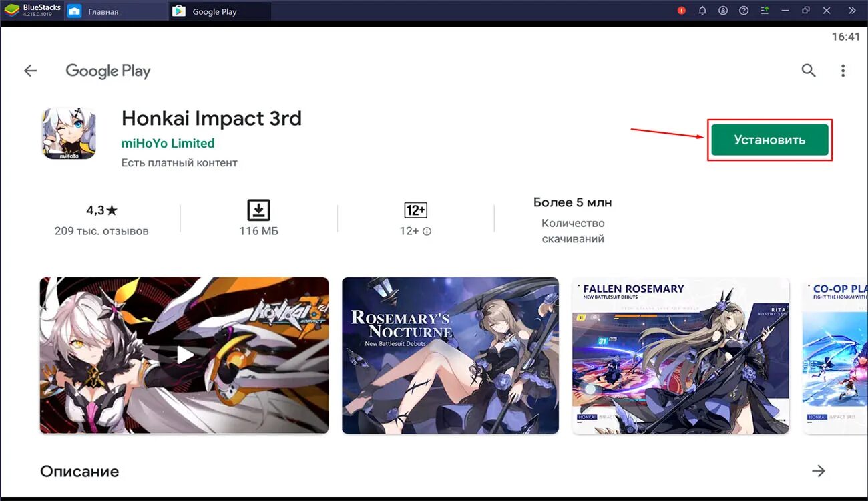Minimize the BlueStacks window
The image size is (868, 501).
click(785, 11)
